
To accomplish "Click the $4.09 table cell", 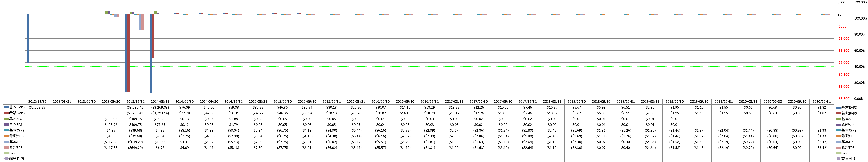I will point(185,147).
